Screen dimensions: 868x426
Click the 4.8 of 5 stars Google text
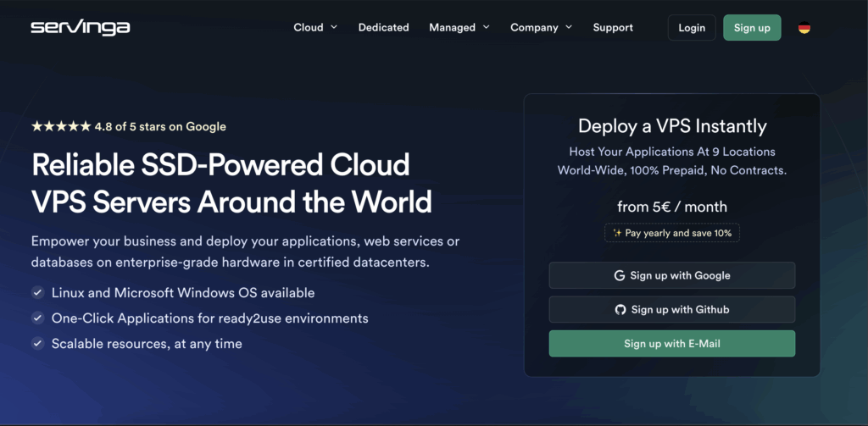160,127
